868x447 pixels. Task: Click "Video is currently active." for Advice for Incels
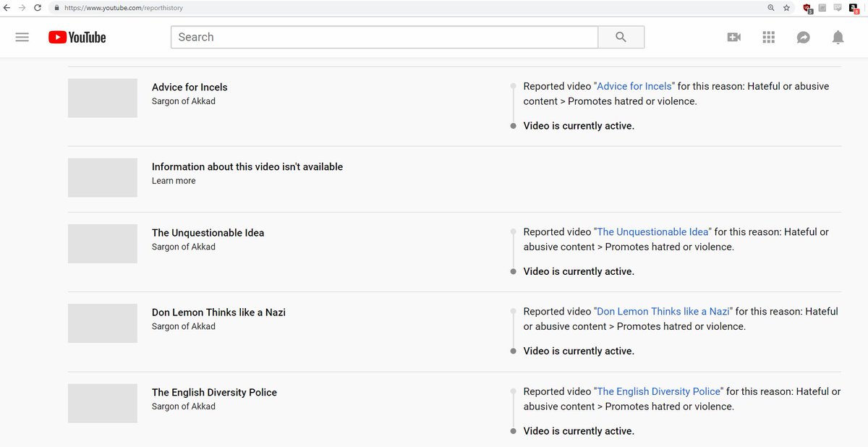tap(579, 126)
